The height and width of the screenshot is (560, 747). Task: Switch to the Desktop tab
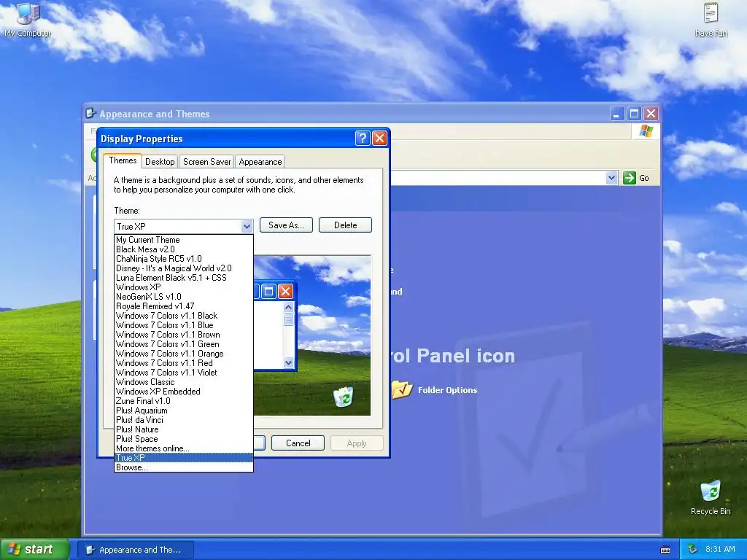point(160,162)
